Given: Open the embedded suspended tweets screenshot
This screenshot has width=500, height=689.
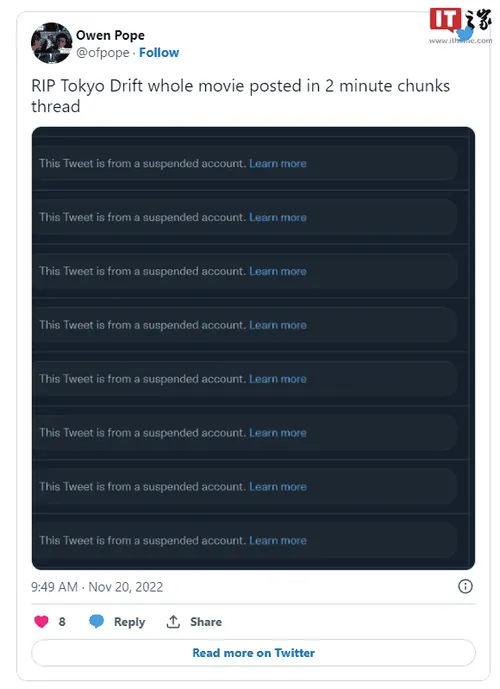Looking at the screenshot, I should pos(253,348).
